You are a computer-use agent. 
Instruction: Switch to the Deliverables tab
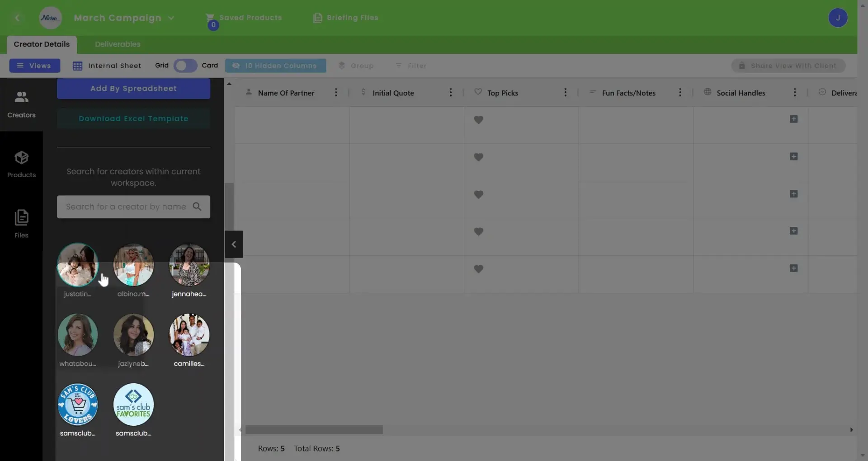tap(117, 44)
